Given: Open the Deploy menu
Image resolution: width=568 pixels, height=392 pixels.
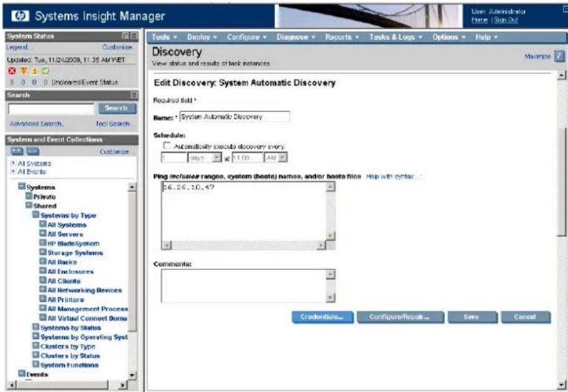Looking at the screenshot, I should point(202,37).
